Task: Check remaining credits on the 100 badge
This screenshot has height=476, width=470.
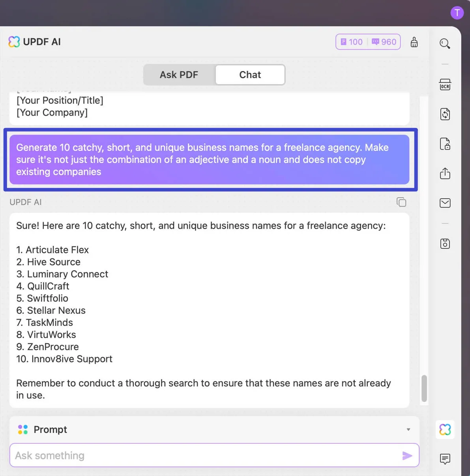Action: point(351,41)
